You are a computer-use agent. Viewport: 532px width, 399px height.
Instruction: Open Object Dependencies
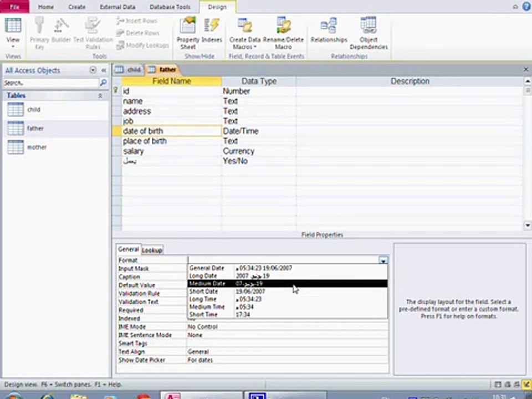[x=369, y=33]
